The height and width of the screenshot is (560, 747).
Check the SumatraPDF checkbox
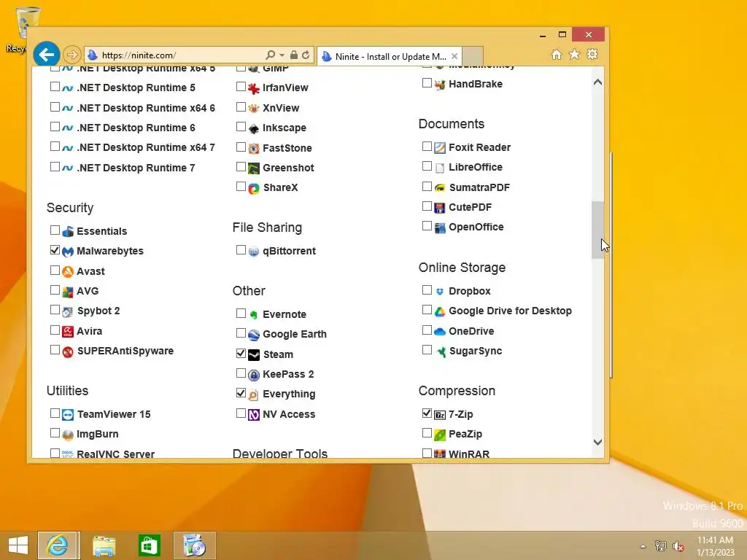427,186
